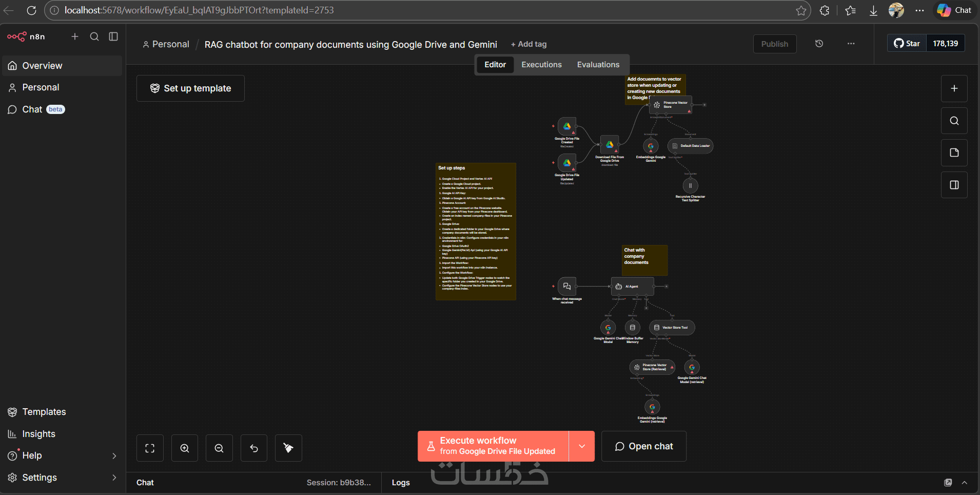Click the reset zoom arrow button

point(254,448)
